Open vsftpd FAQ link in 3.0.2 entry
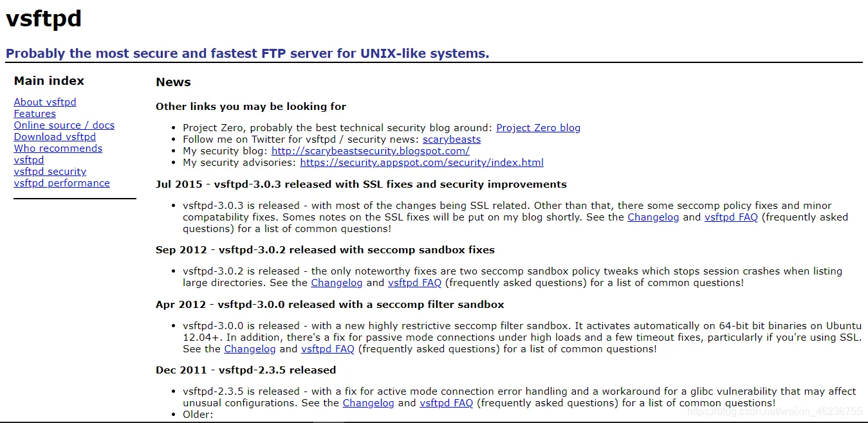 coord(414,283)
